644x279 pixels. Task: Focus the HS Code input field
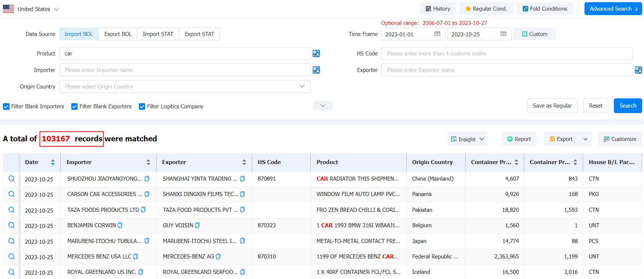tap(507, 54)
